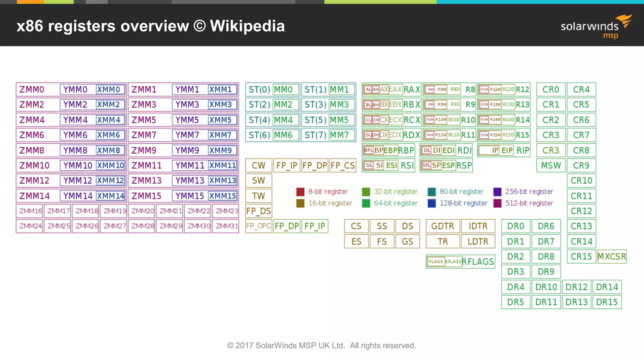
Task: Click the RAX register label
Action: [412, 90]
